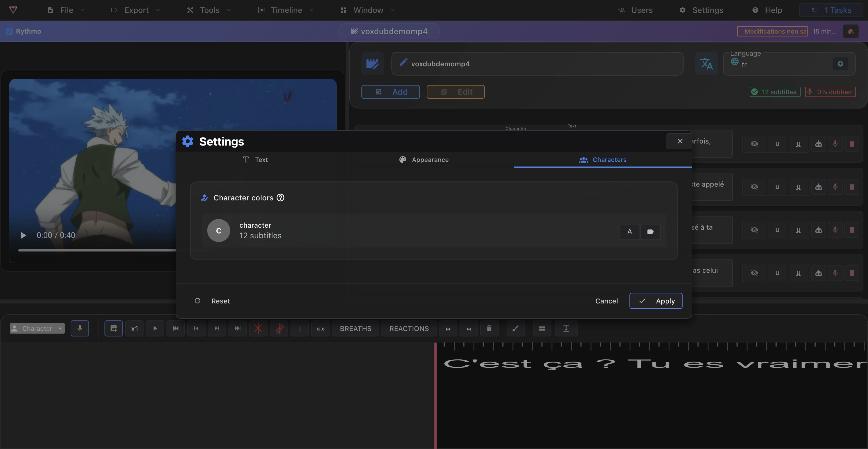Open the Character dropdown in toolbar

[37, 328]
